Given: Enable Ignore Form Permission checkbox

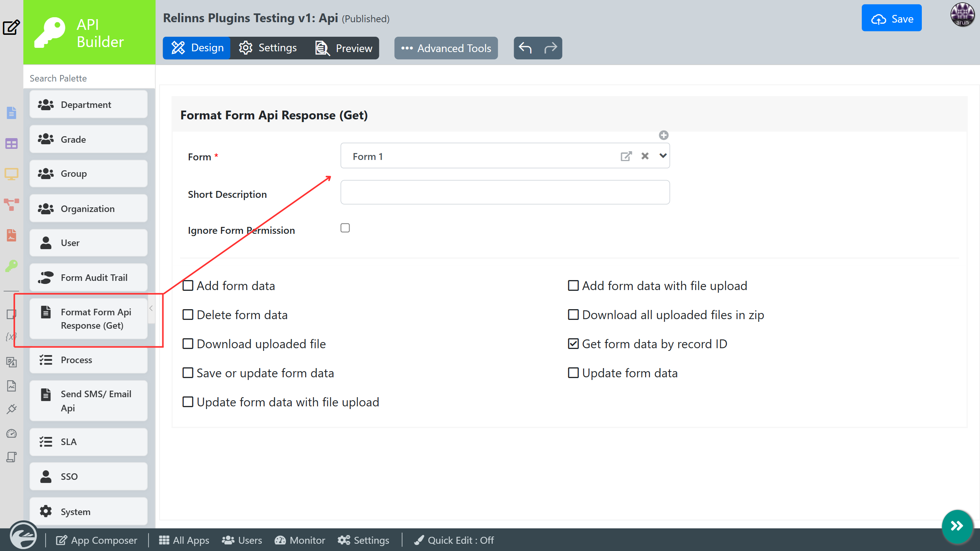Looking at the screenshot, I should (345, 228).
